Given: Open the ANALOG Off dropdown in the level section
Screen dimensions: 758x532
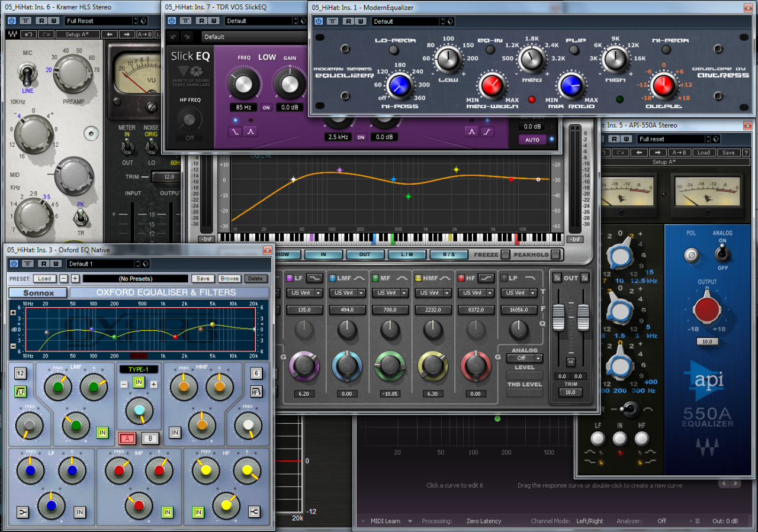Looking at the screenshot, I should pyautogui.click(x=524, y=358).
